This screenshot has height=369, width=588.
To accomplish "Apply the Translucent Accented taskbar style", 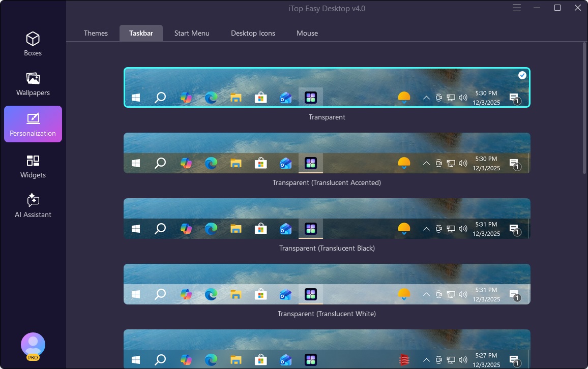I will [327, 152].
